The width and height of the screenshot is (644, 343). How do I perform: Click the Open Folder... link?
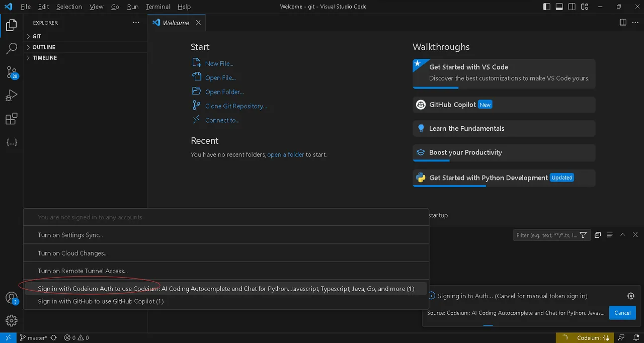click(224, 92)
